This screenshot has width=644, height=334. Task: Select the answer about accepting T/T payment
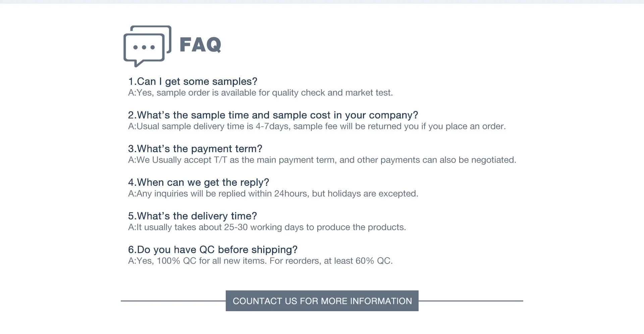[x=322, y=160]
